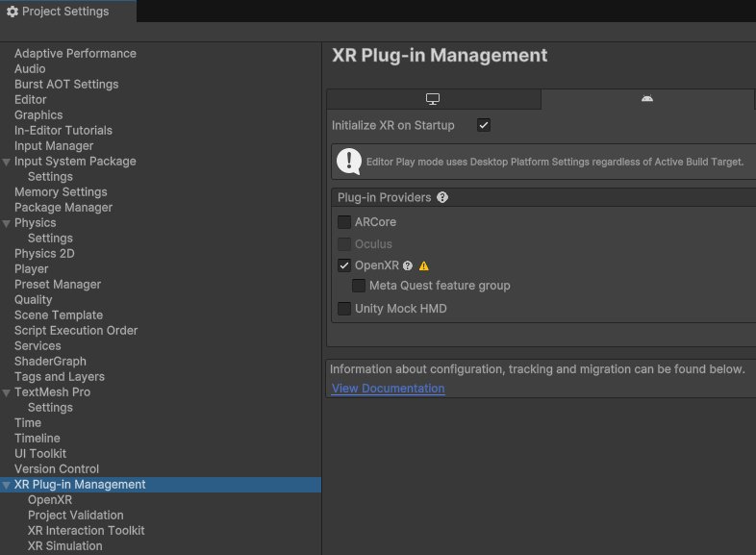756x555 pixels.
Task: Switch to the Desktop platform tab
Action: [x=434, y=99]
